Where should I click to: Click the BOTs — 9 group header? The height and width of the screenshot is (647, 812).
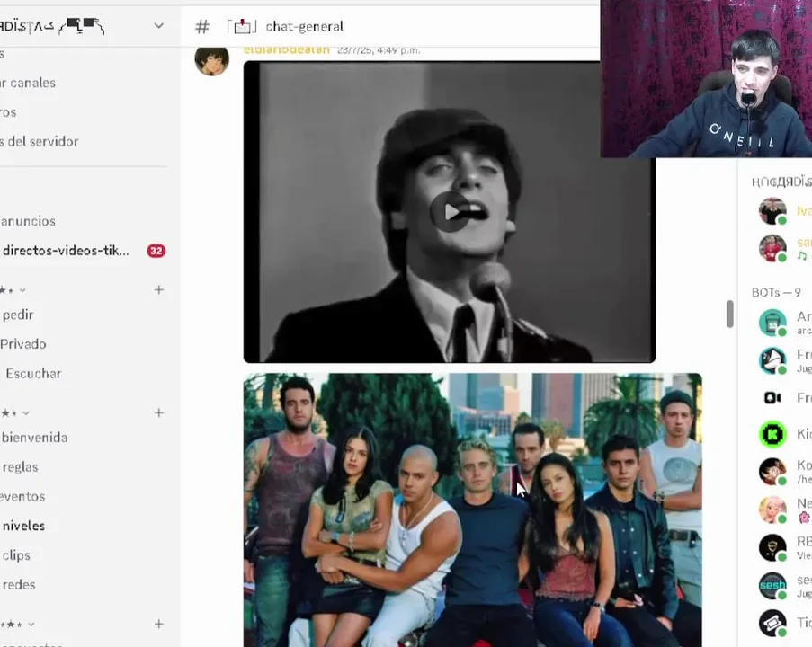tap(776, 292)
